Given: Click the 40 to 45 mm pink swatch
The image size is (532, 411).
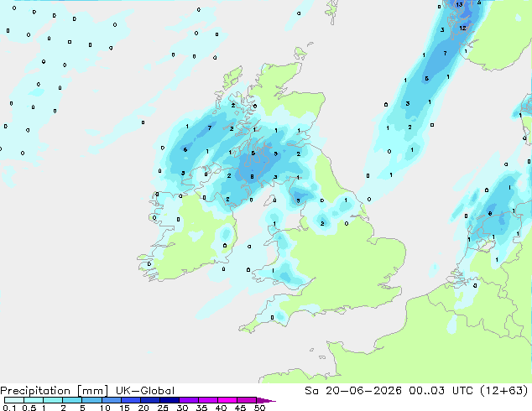Looking at the screenshot, I should (227, 400).
